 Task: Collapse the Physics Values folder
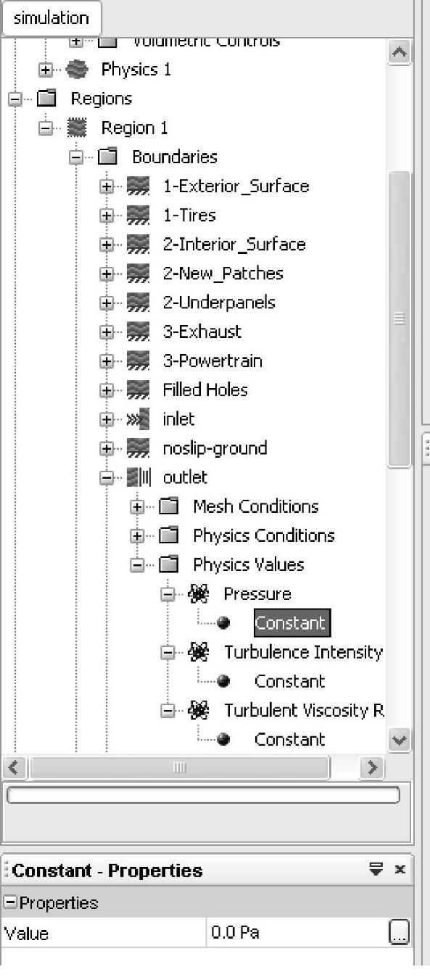(x=137, y=564)
